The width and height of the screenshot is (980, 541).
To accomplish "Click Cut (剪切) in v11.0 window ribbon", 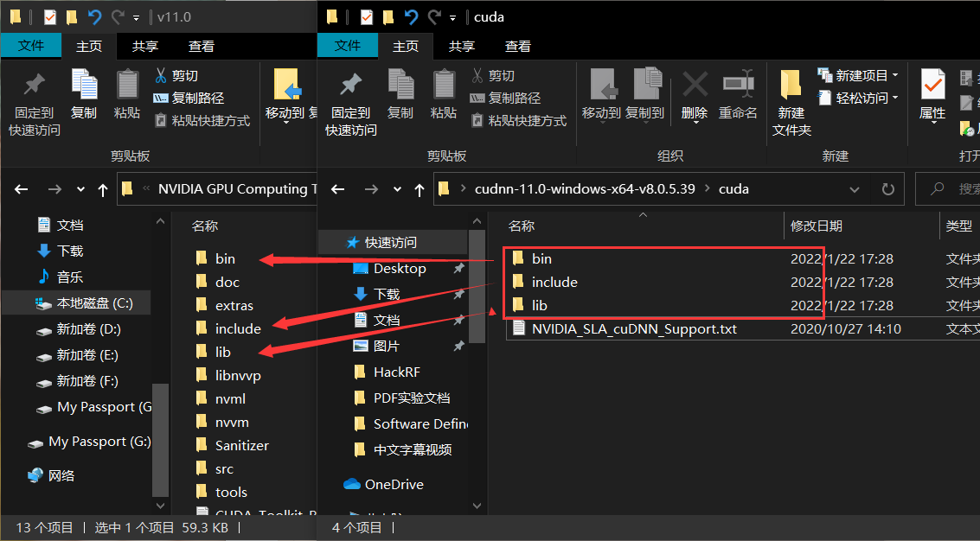I will (x=176, y=75).
